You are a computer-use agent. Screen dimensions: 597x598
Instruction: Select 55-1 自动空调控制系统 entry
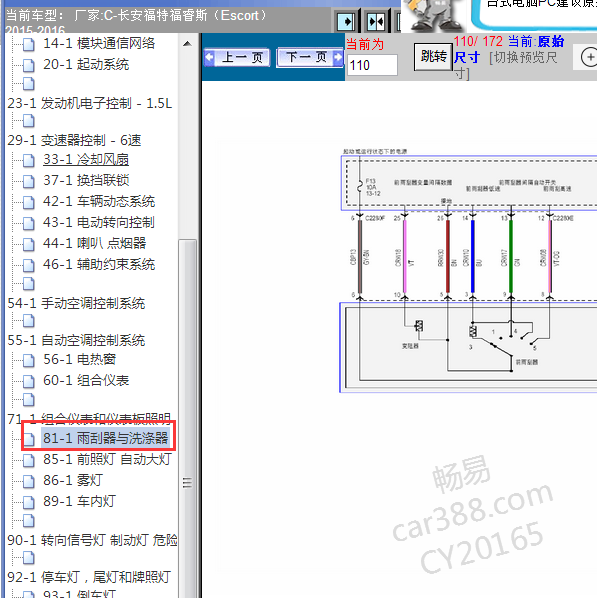point(76,340)
